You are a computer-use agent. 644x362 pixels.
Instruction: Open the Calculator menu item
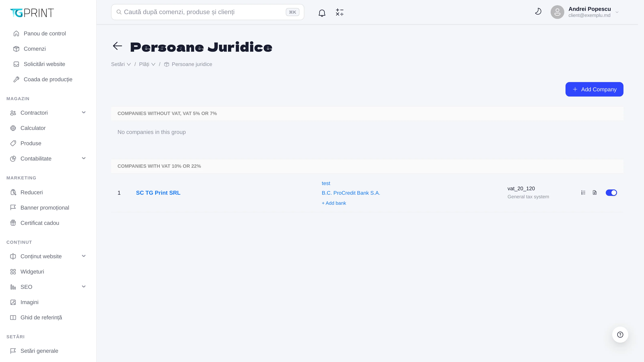pos(33,128)
